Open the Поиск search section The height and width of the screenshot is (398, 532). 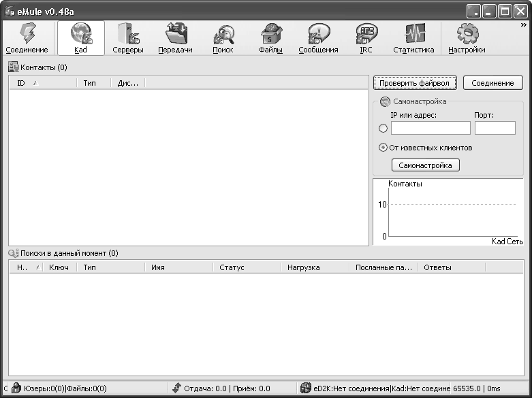tap(223, 38)
